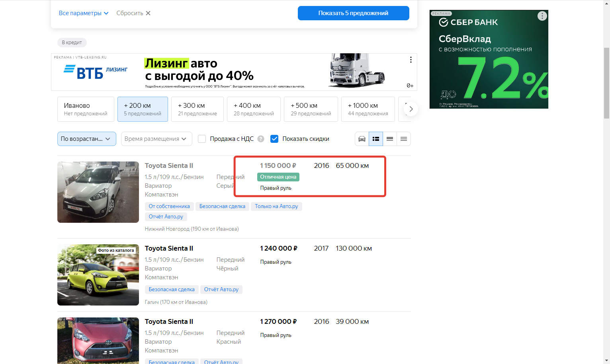Viewport: 610px width, 364px height.
Task: Click the Нижний Новгород (190 км от Иванова) location
Action: click(x=192, y=229)
